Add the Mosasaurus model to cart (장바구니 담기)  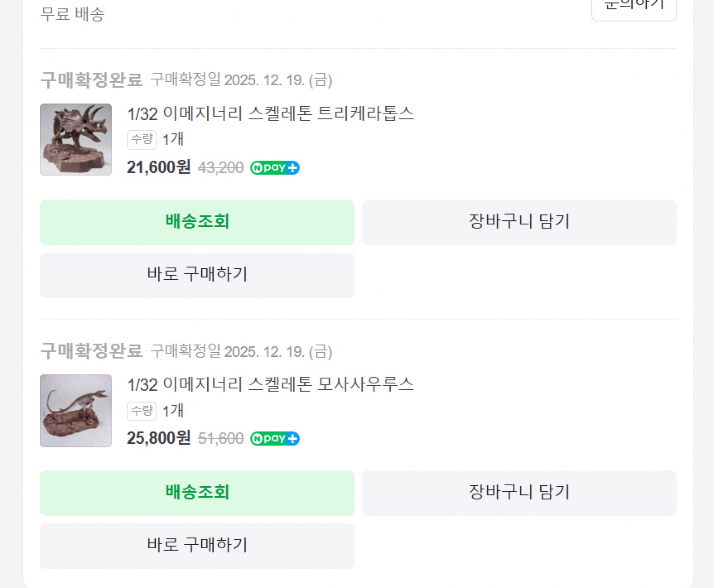pyautogui.click(x=519, y=493)
